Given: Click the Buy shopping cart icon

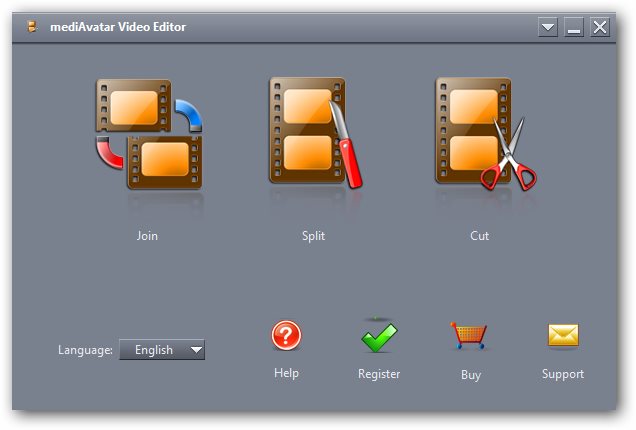Looking at the screenshot, I should 469,335.
